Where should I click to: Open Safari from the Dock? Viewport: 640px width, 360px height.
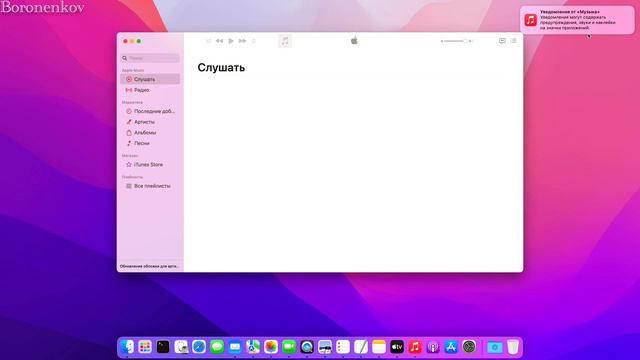(x=199, y=347)
